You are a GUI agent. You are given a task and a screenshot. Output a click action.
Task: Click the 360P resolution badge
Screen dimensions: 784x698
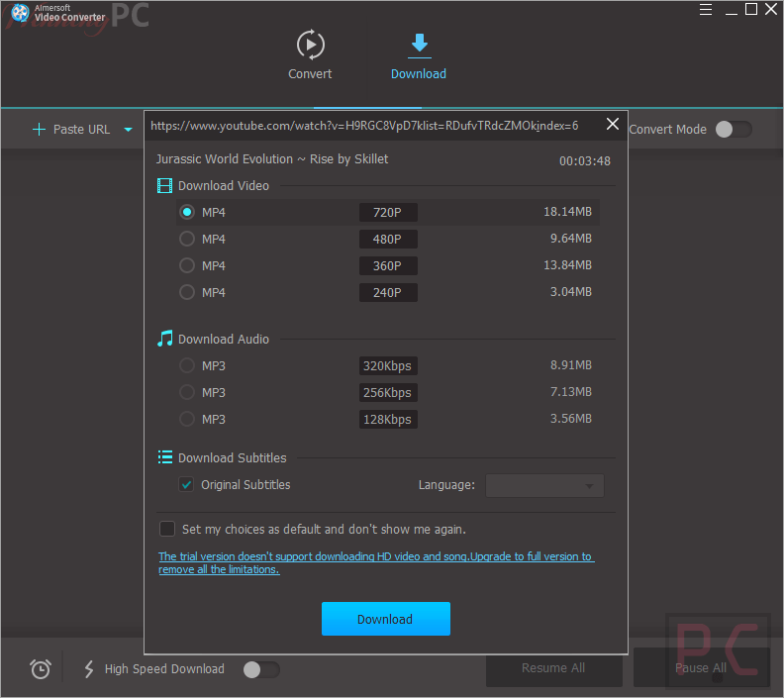[388, 265]
